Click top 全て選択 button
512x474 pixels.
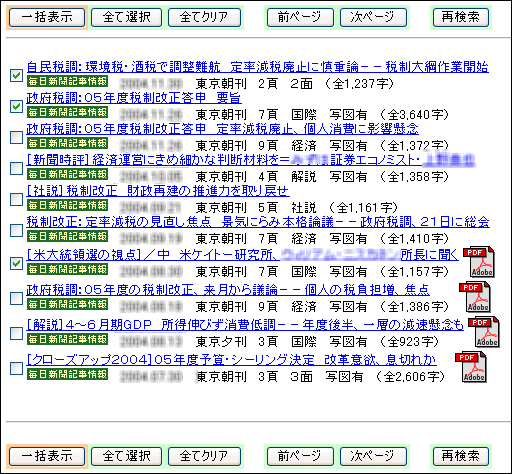tap(127, 17)
